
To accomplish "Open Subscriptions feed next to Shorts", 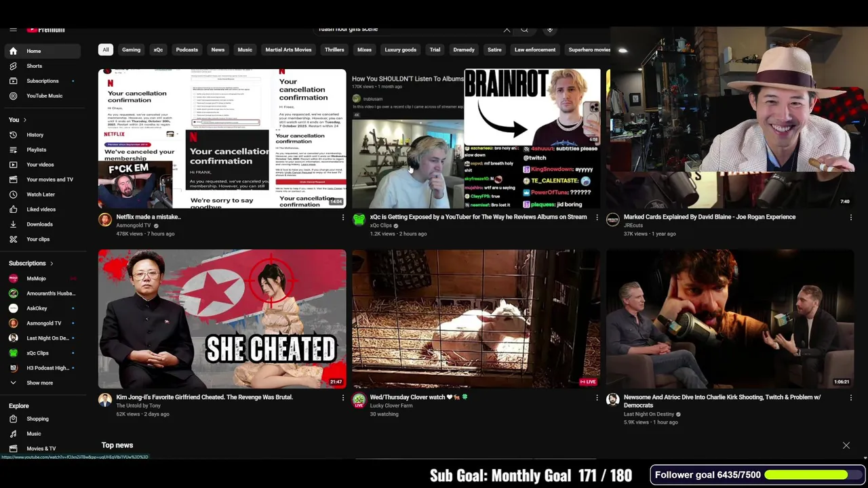I will [x=43, y=81].
